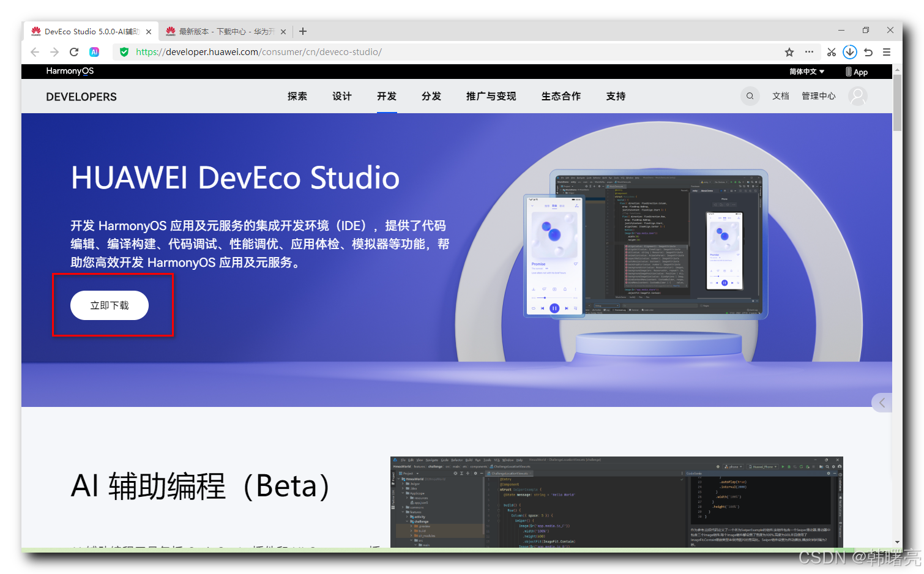Open the App link in top bar
Image resolution: width=924 pixels, height=574 pixels.
(857, 72)
